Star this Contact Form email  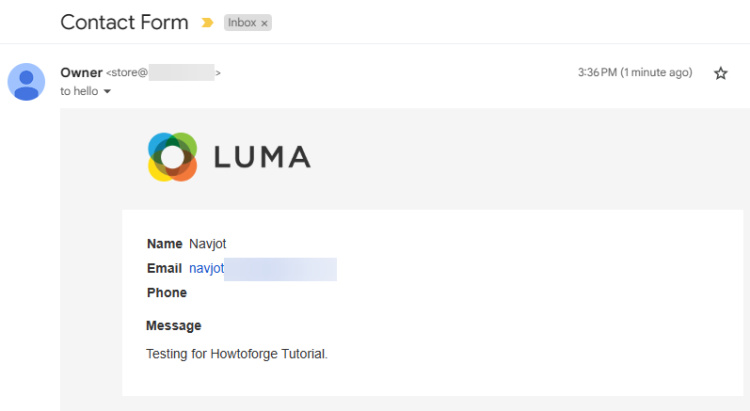pos(720,73)
